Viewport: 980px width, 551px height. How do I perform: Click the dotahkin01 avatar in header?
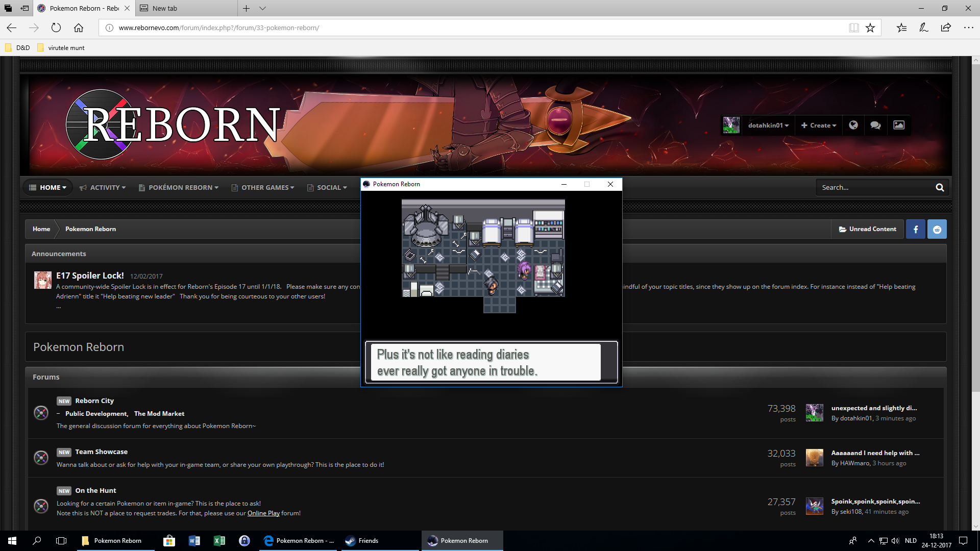731,125
